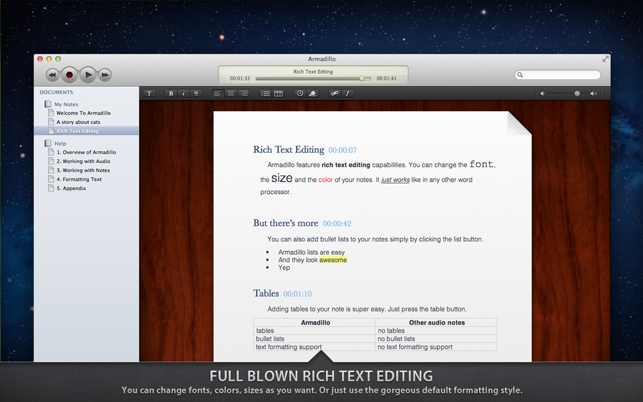Insert timestamp using clock icon
The image size is (643, 402).
click(x=300, y=94)
